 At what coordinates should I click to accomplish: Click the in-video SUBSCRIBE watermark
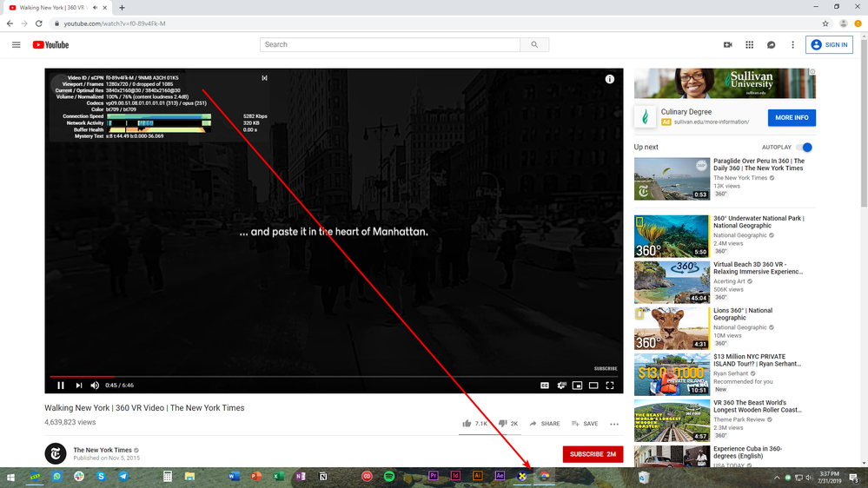(606, 368)
